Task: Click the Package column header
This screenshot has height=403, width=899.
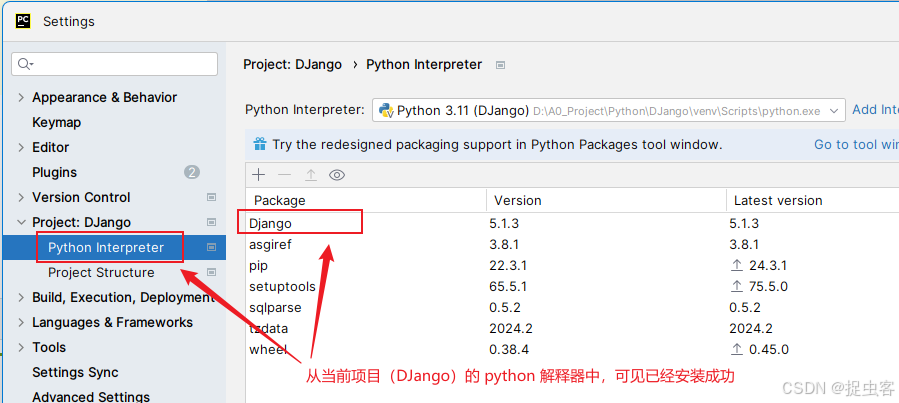Action: [x=366, y=200]
